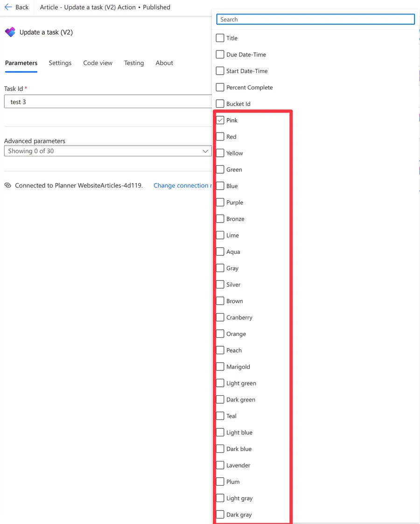The width and height of the screenshot is (420, 524).
Task: Check the Cranberry label checkbox
Action: click(x=220, y=317)
